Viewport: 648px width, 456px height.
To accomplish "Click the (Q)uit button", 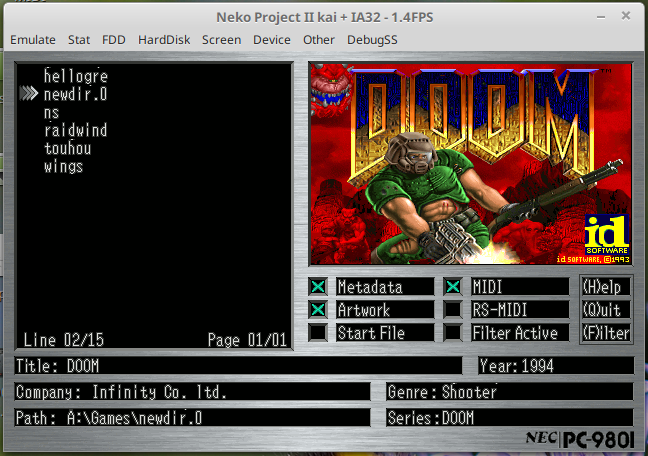I will 606,310.
